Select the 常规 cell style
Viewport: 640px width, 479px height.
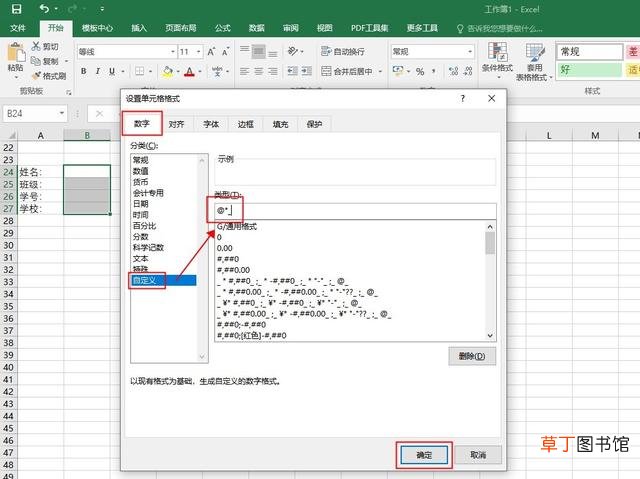click(x=589, y=52)
